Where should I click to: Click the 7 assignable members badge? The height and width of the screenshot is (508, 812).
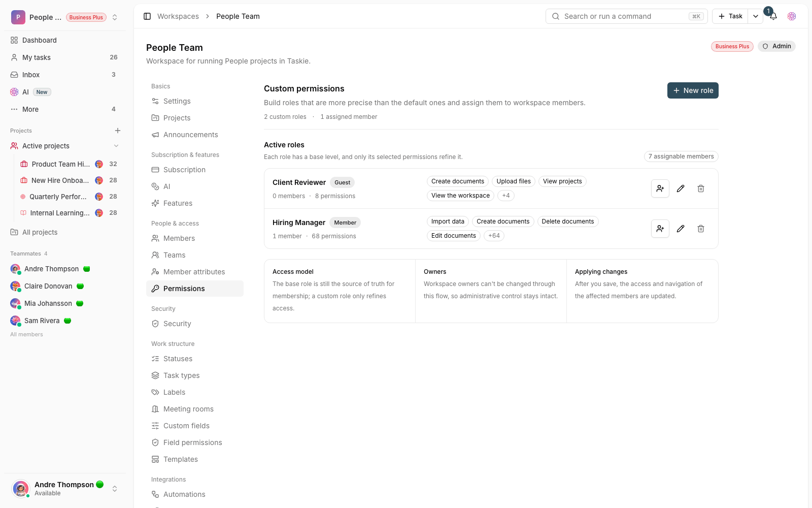pos(681,156)
